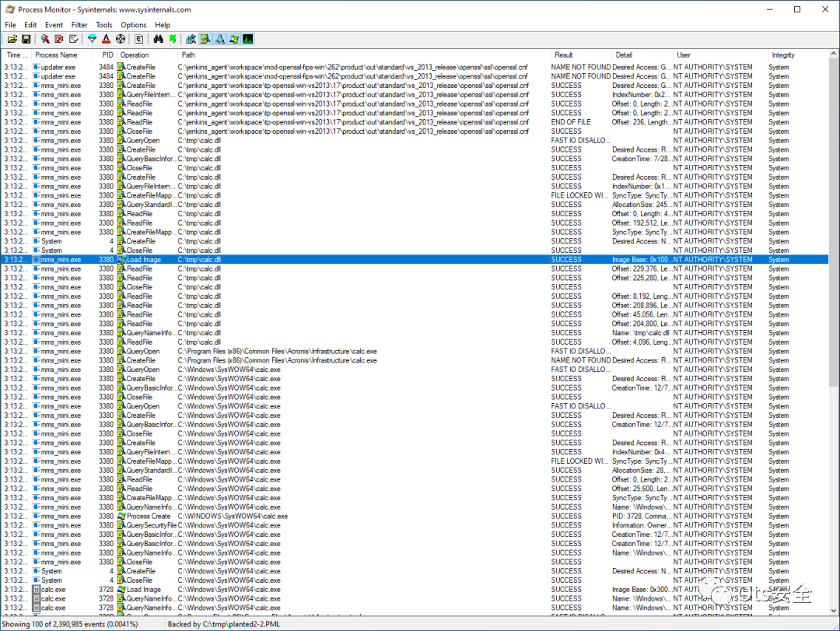Image resolution: width=840 pixels, height=631 pixels.
Task: Click the vertical scrollbar thumb
Action: pos(833,223)
